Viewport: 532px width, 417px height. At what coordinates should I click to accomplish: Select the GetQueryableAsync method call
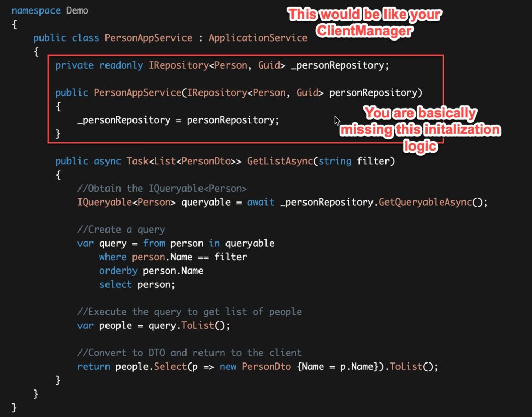424,202
